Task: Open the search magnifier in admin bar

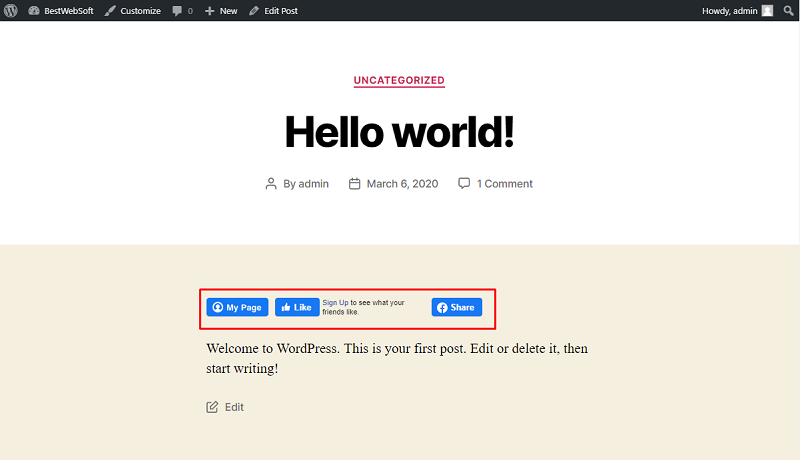Action: pyautogui.click(x=788, y=11)
